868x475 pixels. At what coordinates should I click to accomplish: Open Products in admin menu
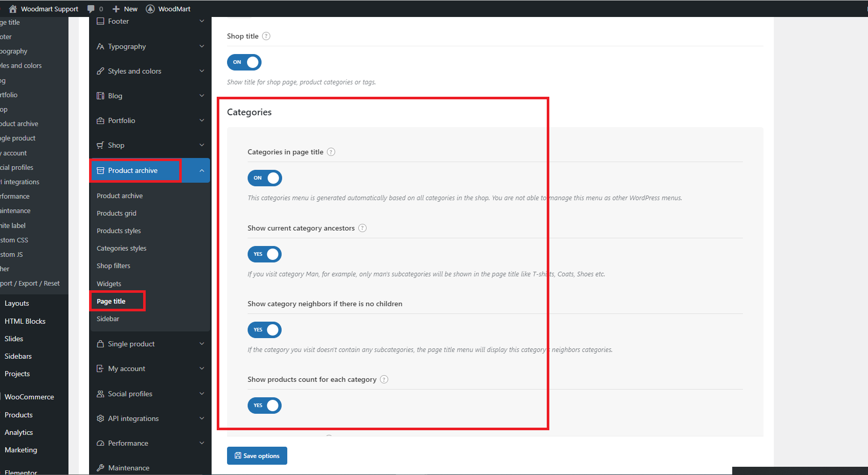[x=19, y=415]
